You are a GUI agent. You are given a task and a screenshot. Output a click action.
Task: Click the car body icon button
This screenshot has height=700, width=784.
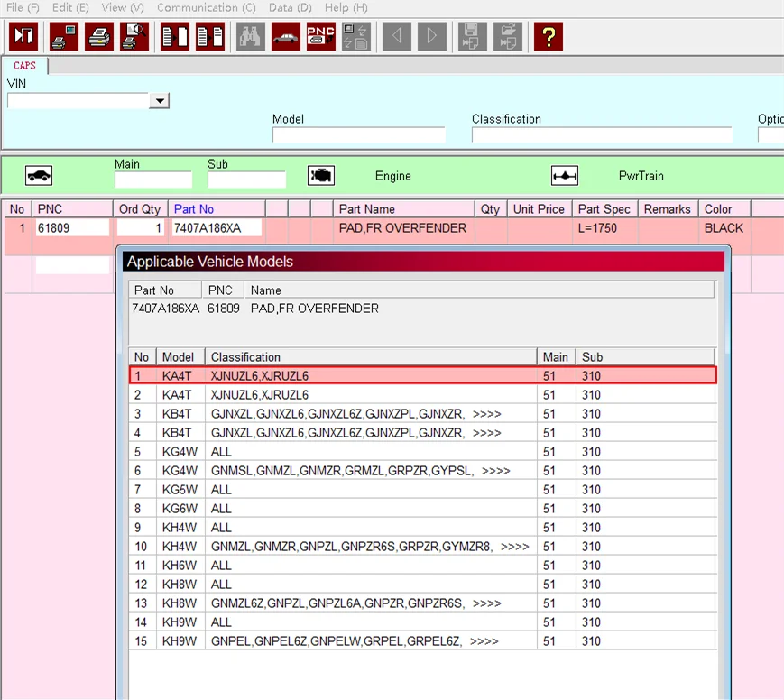pyautogui.click(x=39, y=176)
